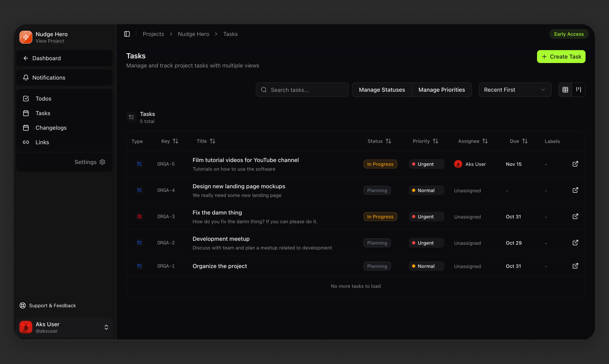This screenshot has height=364, width=609.
Task: Sort table by Key column
Action: pos(170,141)
